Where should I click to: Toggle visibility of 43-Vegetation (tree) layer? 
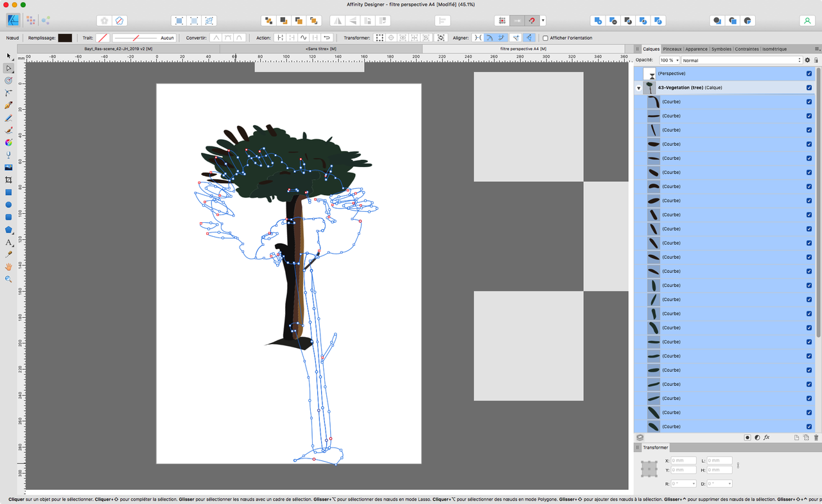(809, 87)
